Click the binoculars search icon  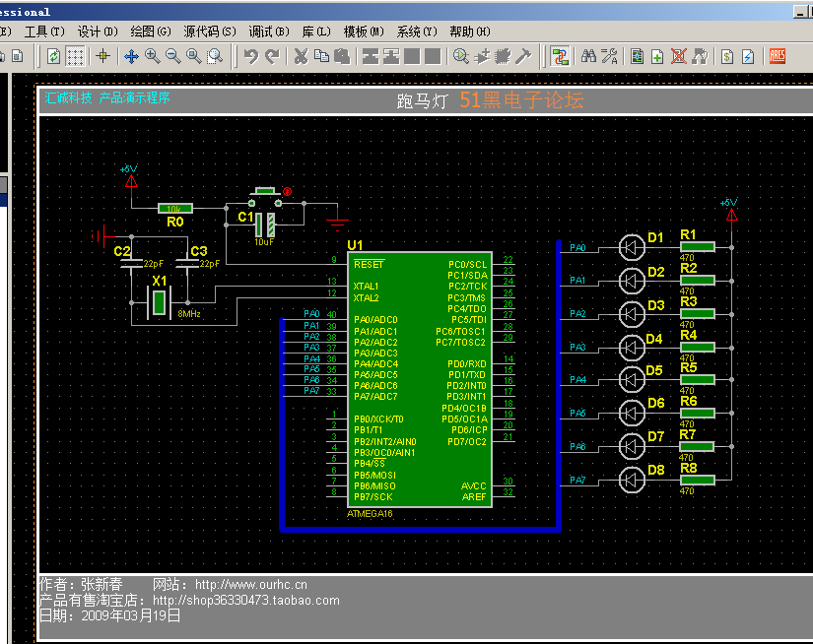coord(588,56)
